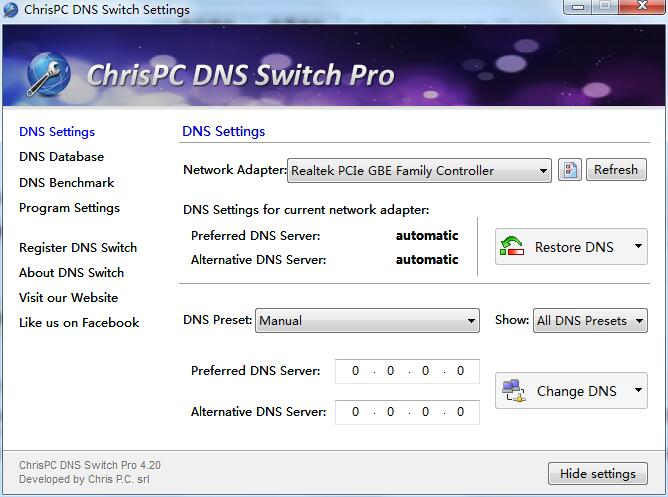Click the Alternative DNS Server last octet
668x497 pixels.
[x=461, y=412]
